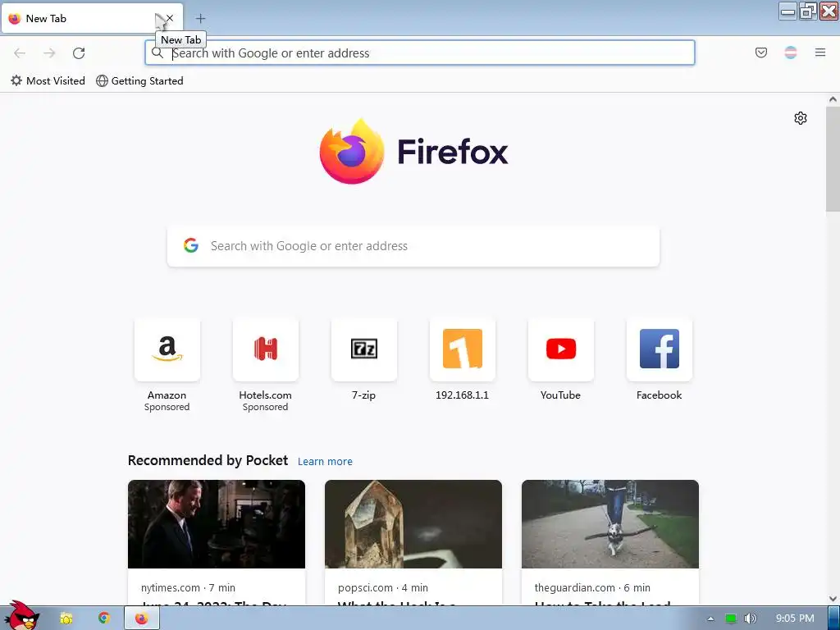Screen dimensions: 840x630
Task: Close the New Tab tab
Action: (169, 18)
